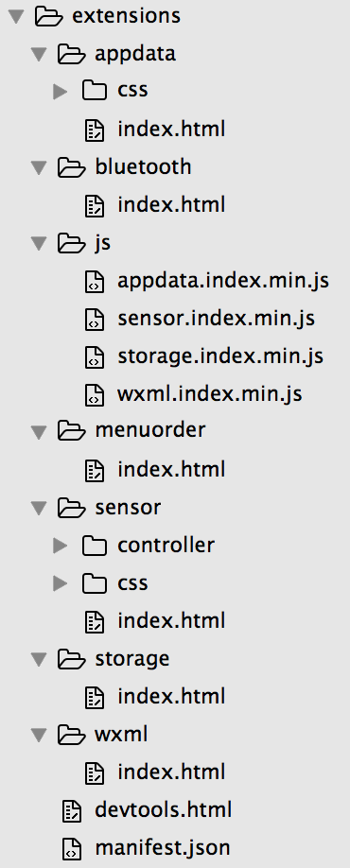Viewport: 350px width, 868px height.
Task: Select index.html under wxml folder
Action: pos(171,773)
